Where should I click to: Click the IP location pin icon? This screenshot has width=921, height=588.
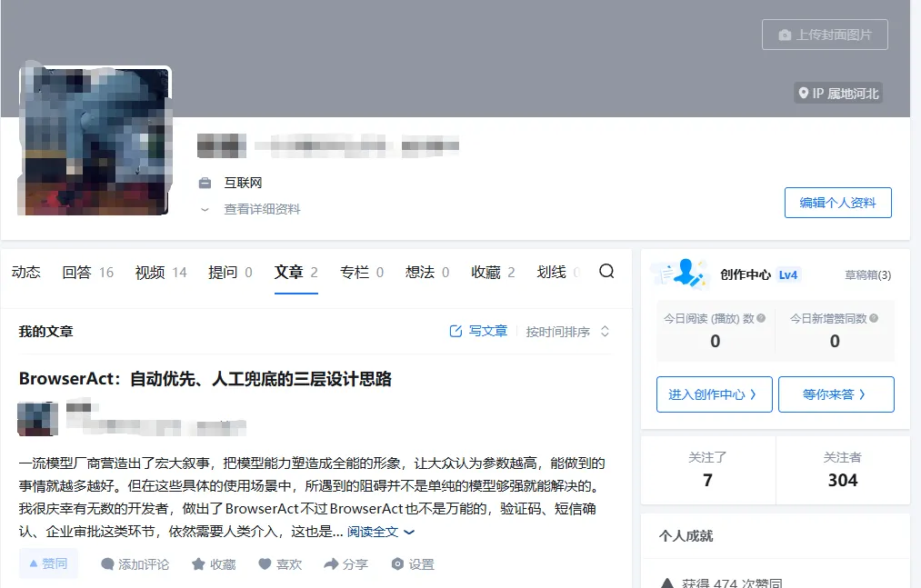pos(803,93)
